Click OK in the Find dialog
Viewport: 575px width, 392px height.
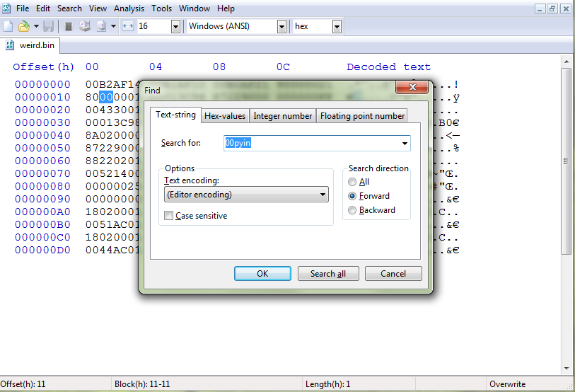[262, 274]
